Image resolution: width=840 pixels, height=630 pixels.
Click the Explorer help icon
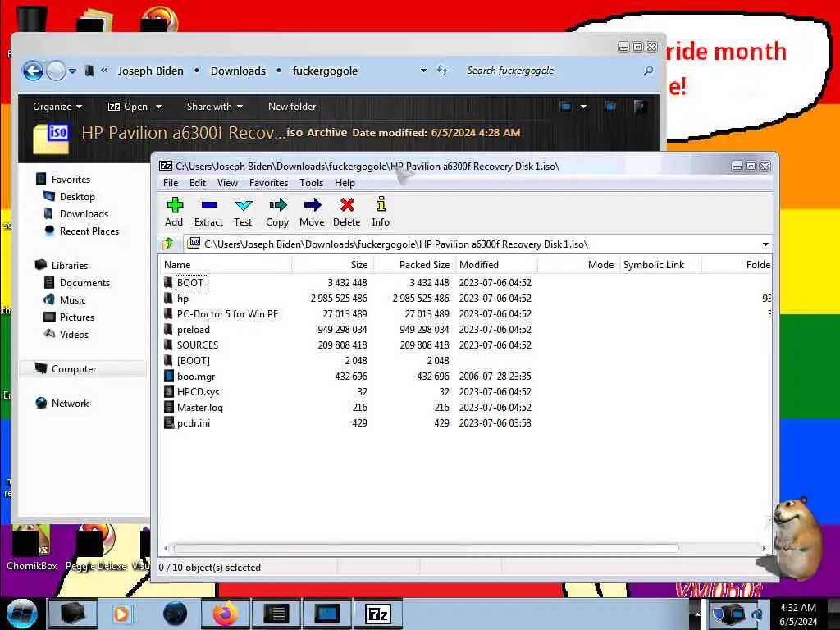point(639,107)
